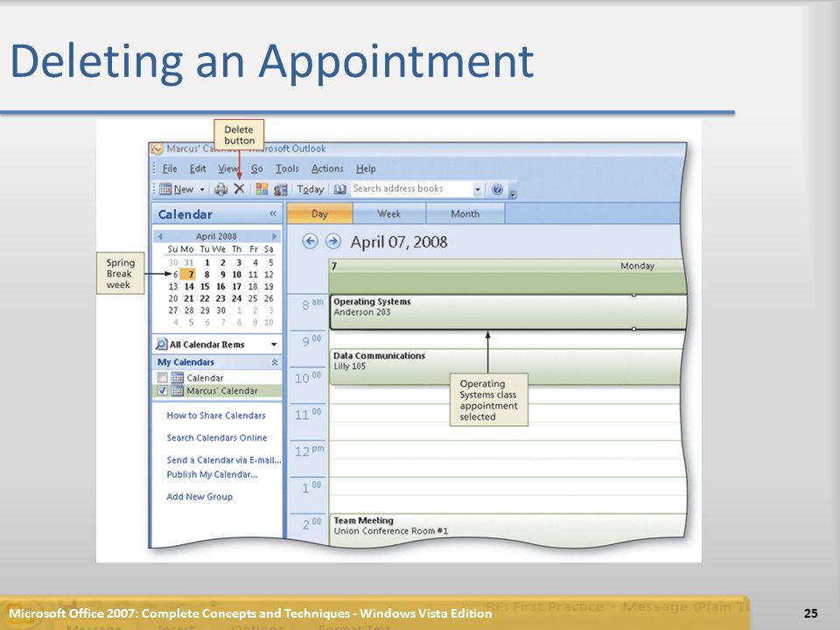Click the Delete (X) toolbar button
Screen dimensions: 840x630
pos(239,189)
